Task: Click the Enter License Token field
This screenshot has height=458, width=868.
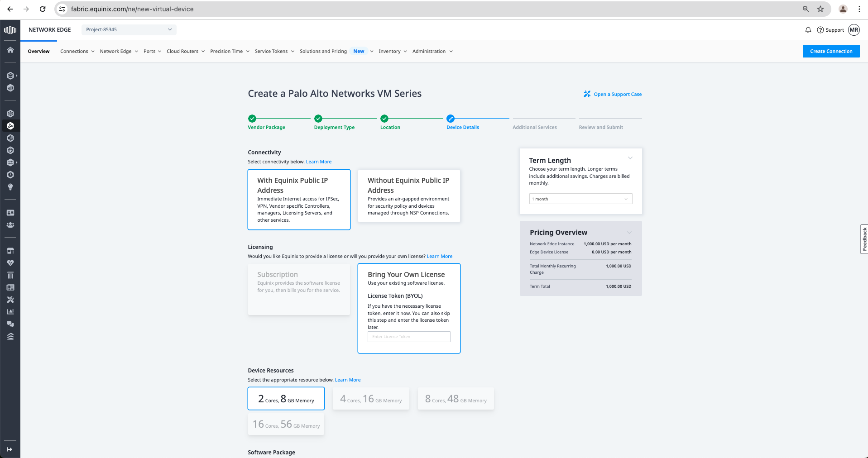Action: coord(409,337)
